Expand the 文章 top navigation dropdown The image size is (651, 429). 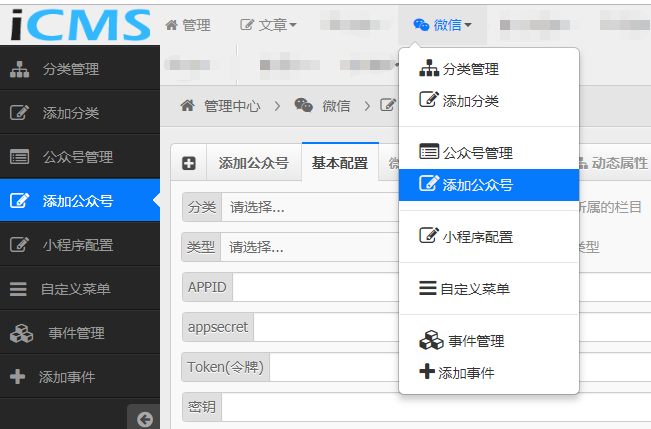point(269,25)
